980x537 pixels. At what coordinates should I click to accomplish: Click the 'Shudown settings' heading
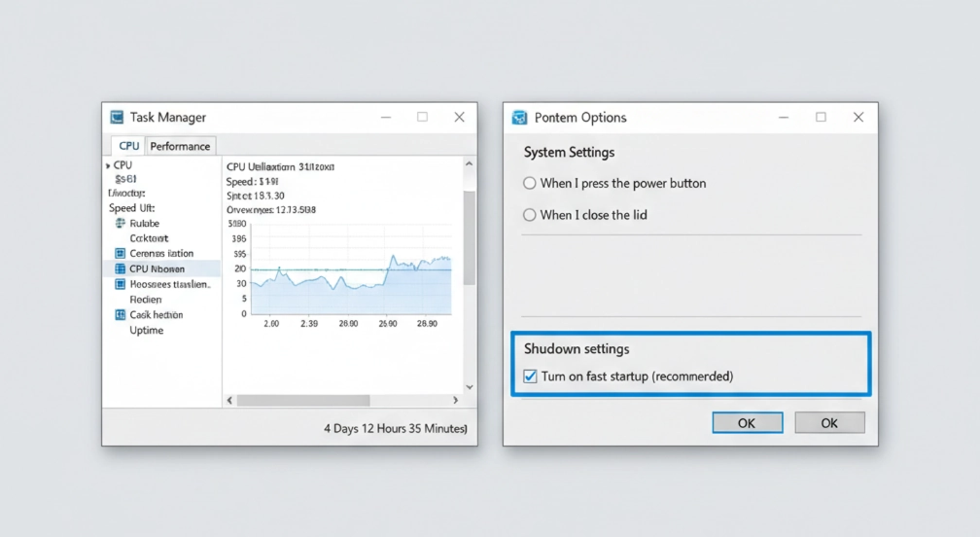(577, 349)
